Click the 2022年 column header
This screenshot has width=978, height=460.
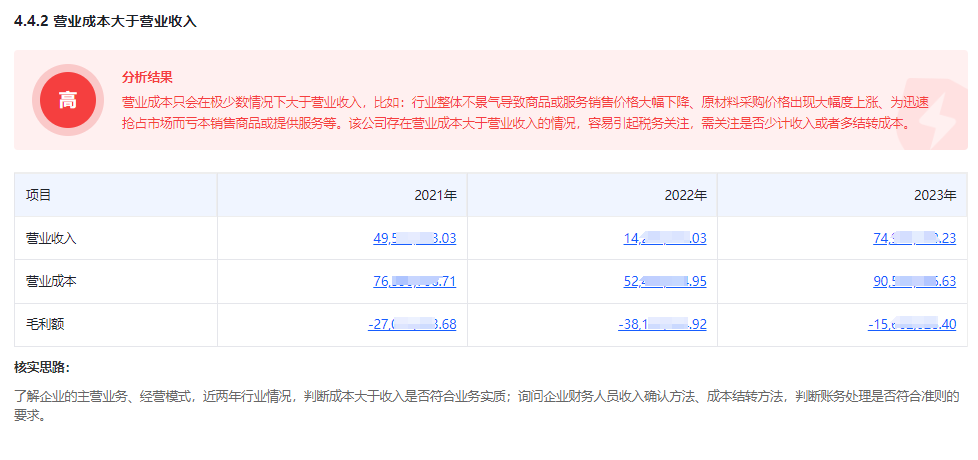[685, 195]
